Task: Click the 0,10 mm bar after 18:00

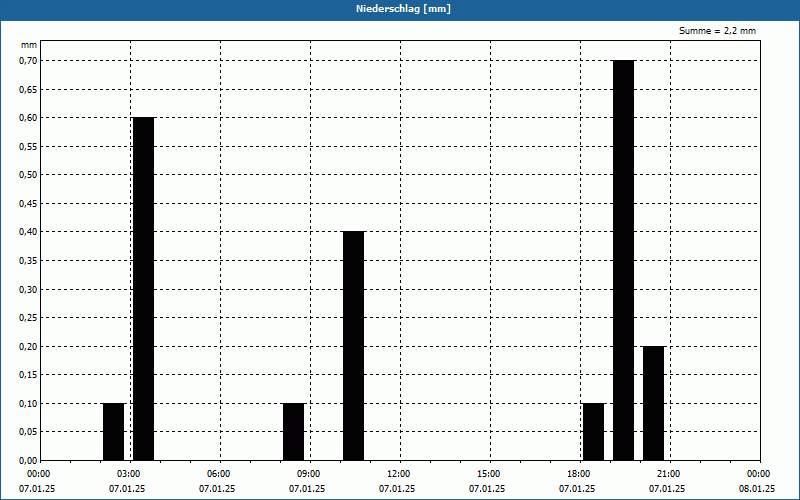Action: coord(593,431)
